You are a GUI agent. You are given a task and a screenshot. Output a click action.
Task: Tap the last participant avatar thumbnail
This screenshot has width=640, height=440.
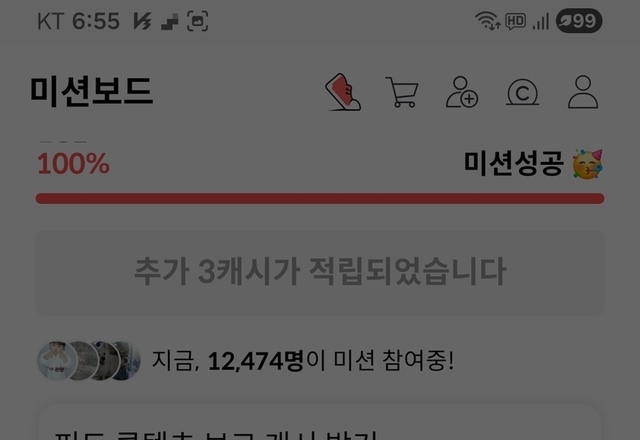(126, 361)
